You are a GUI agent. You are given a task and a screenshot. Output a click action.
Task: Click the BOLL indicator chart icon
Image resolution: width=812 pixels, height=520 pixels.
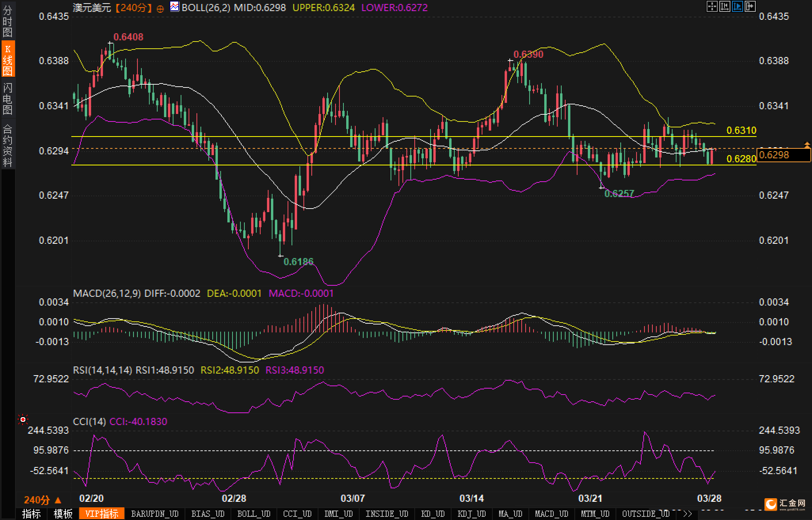(174, 7)
